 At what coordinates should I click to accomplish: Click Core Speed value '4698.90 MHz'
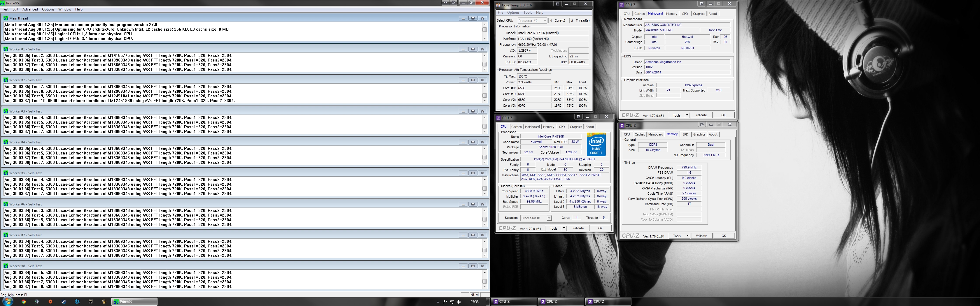click(x=534, y=191)
